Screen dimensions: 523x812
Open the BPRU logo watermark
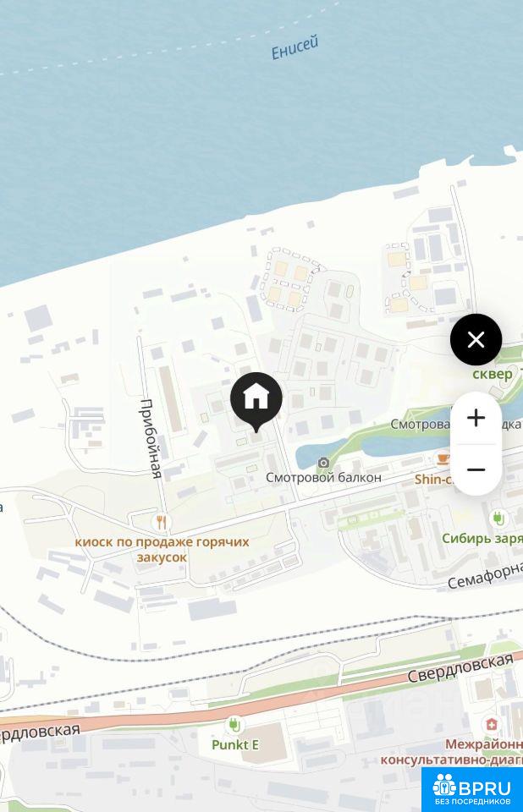[x=471, y=790]
